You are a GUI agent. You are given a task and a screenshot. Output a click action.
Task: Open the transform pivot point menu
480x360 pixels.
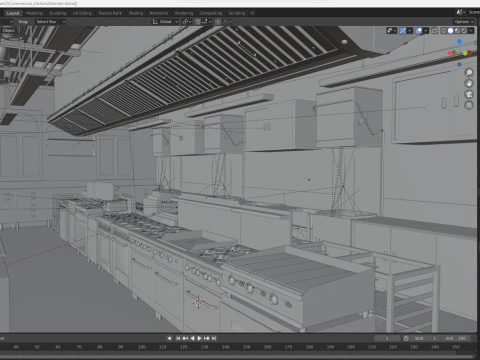pyautogui.click(x=186, y=22)
